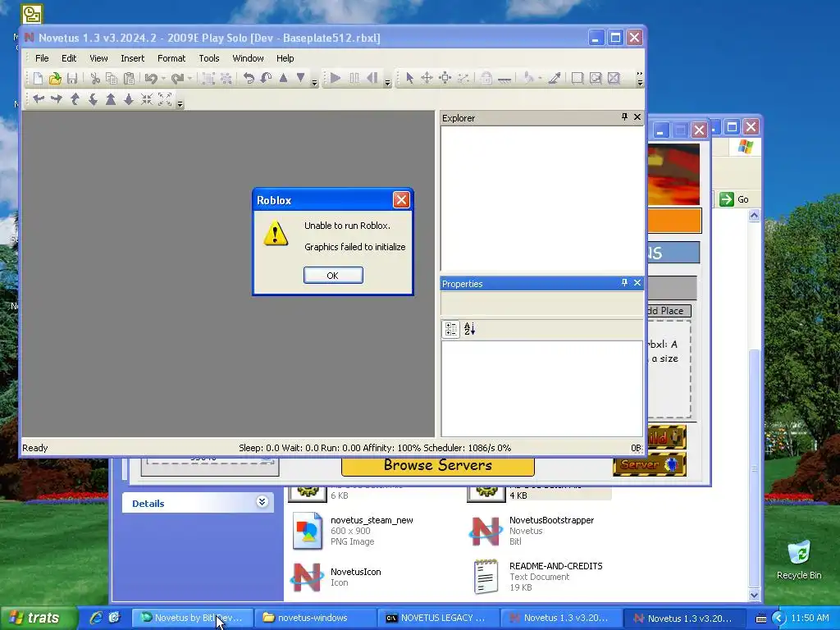This screenshot has height=630, width=840.
Task: Expand the camera toolbar options arrow
Action: coord(180,104)
